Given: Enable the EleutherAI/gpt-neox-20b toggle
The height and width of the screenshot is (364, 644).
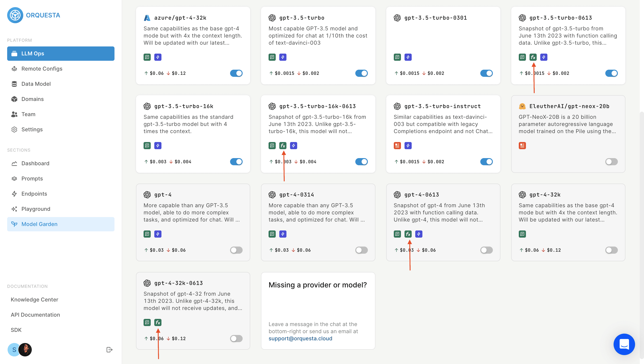Looking at the screenshot, I should 611,162.
